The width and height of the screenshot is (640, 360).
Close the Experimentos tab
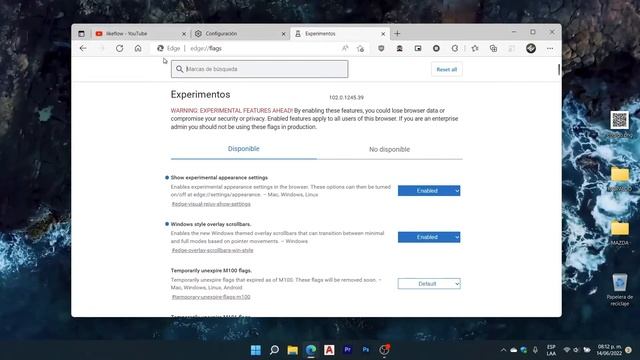[x=383, y=34]
